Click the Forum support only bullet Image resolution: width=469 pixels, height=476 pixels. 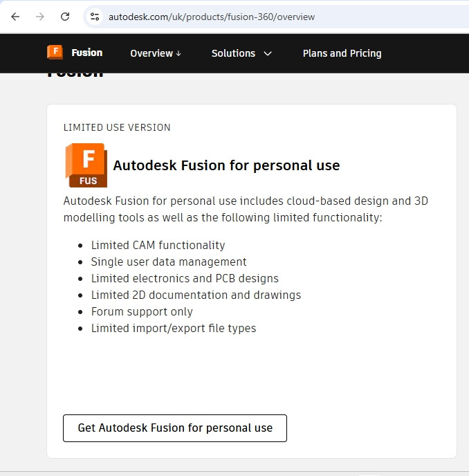tap(142, 311)
